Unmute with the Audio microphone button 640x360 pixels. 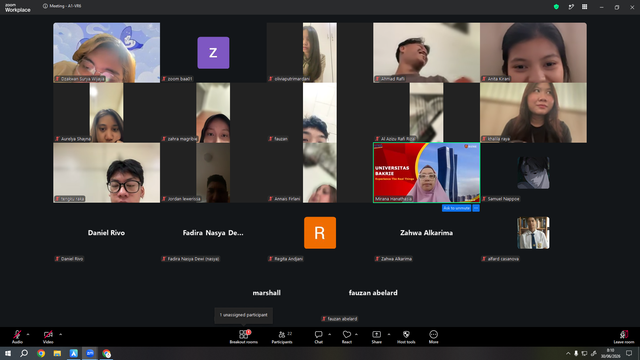pos(17,337)
